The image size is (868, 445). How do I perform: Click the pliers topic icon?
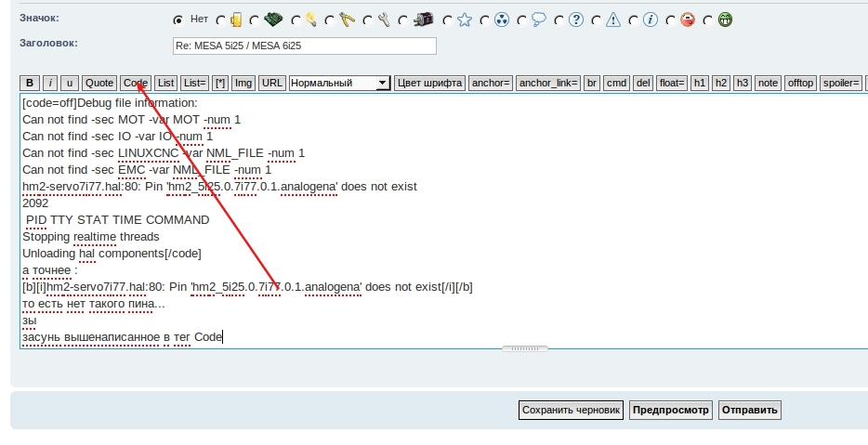(x=347, y=20)
